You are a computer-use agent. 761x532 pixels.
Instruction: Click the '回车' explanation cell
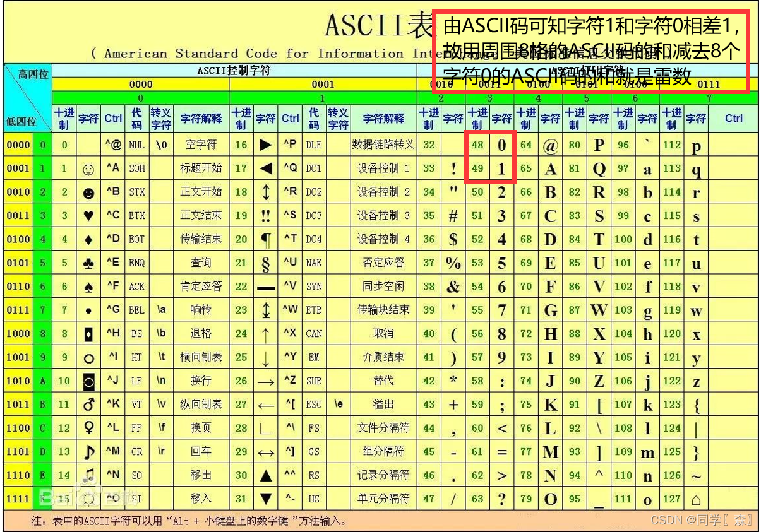click(201, 452)
